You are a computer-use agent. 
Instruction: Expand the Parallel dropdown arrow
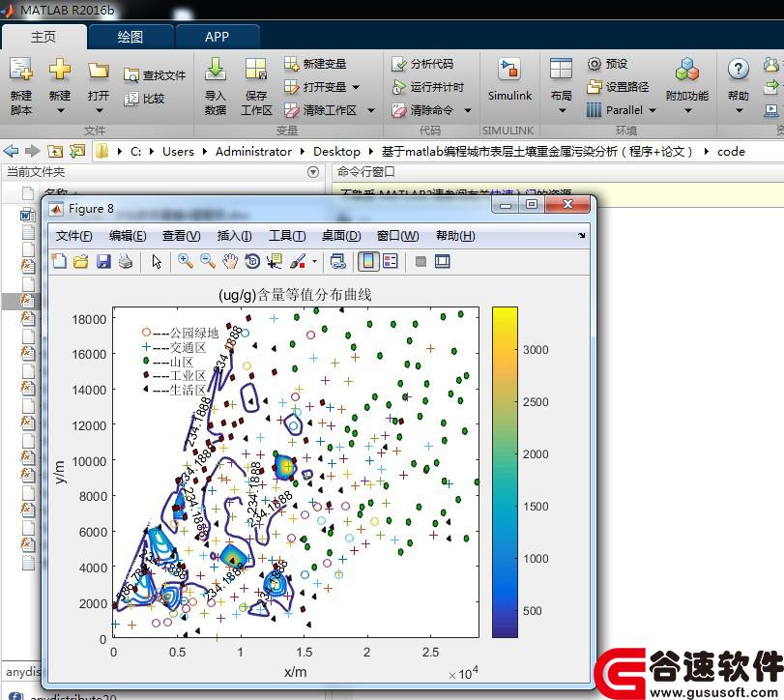pyautogui.click(x=652, y=110)
